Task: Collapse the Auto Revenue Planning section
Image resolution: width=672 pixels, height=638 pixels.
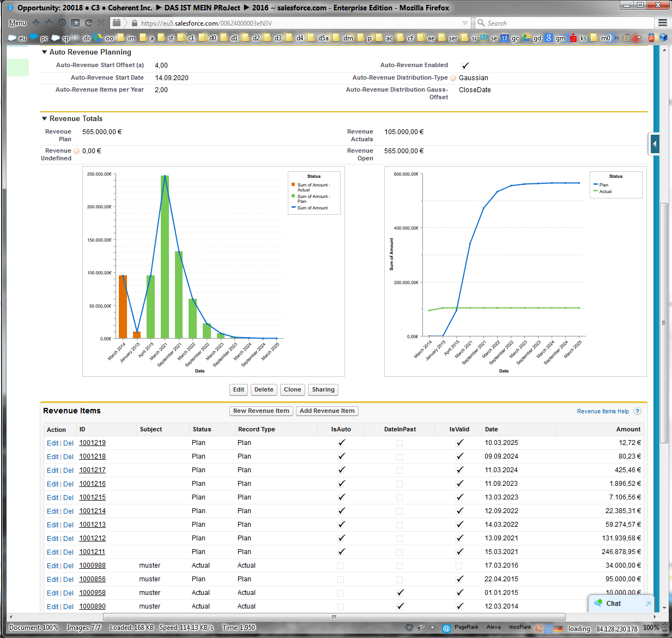Action: point(45,52)
